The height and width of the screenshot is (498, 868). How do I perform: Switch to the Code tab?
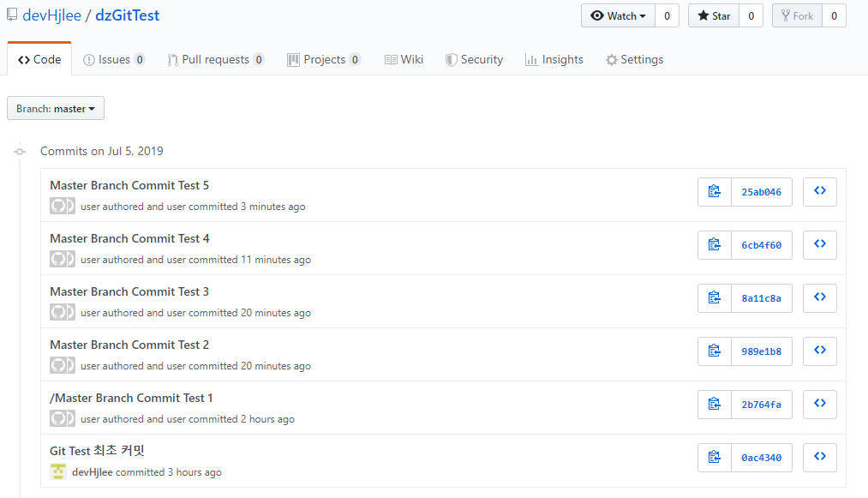coord(39,59)
